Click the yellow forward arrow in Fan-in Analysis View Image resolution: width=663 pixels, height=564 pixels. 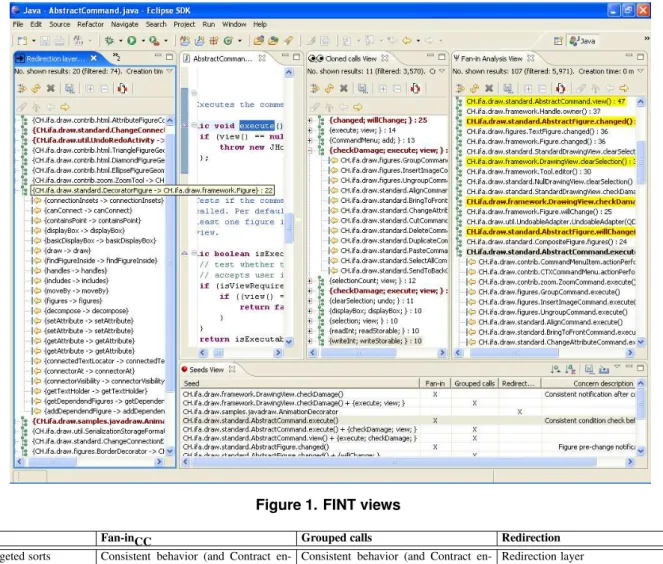tap(624, 88)
